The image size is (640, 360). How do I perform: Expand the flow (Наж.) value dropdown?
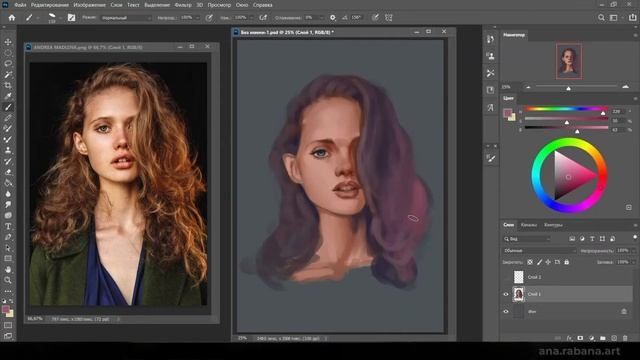(251, 18)
